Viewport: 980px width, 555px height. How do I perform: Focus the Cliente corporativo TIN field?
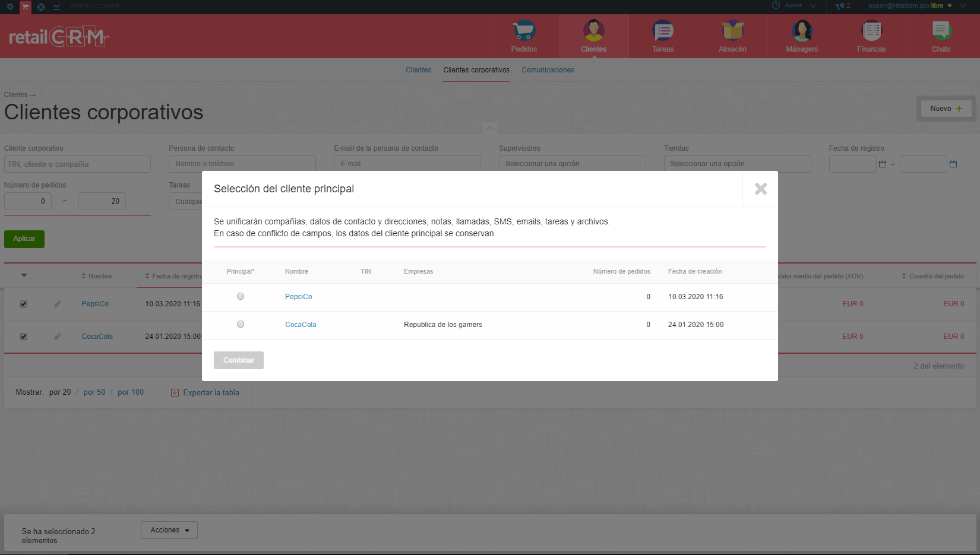[x=77, y=164]
